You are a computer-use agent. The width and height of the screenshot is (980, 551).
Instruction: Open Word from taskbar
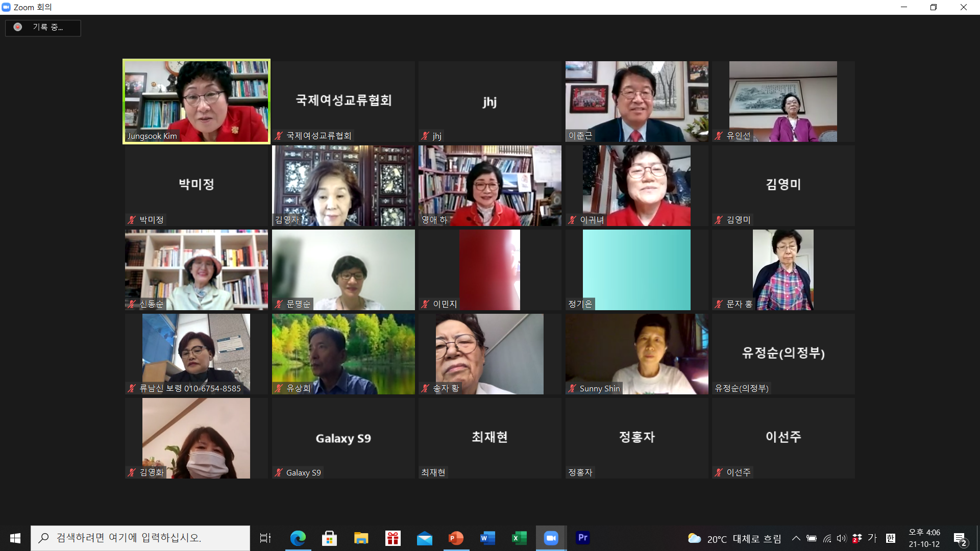(x=487, y=538)
